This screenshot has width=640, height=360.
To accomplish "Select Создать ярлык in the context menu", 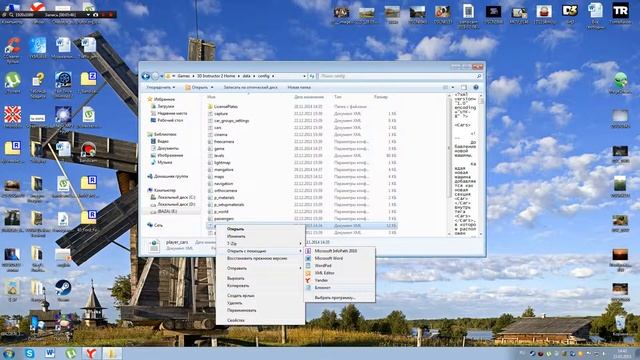I will [x=241, y=296].
